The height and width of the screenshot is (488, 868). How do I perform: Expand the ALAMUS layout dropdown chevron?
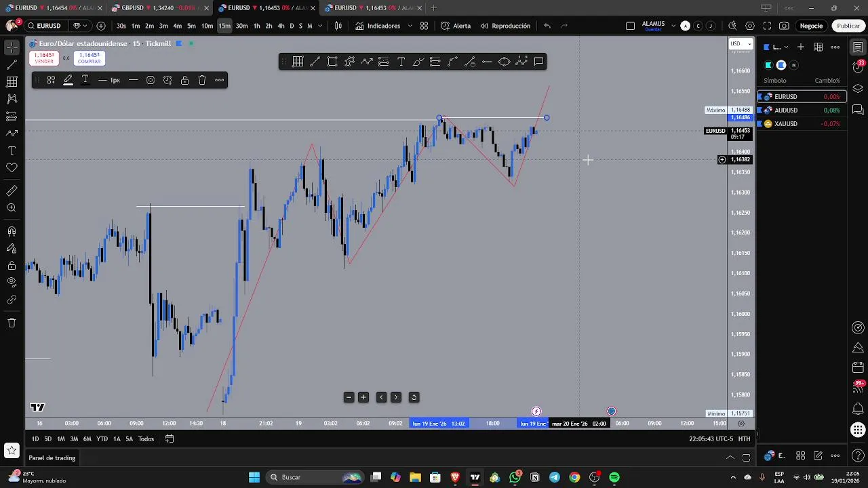click(673, 26)
